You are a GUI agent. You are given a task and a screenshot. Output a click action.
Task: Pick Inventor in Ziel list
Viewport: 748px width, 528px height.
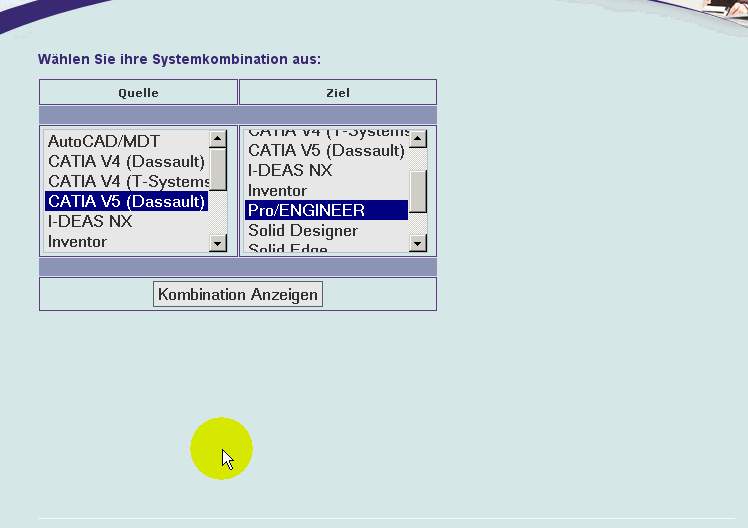coord(326,190)
